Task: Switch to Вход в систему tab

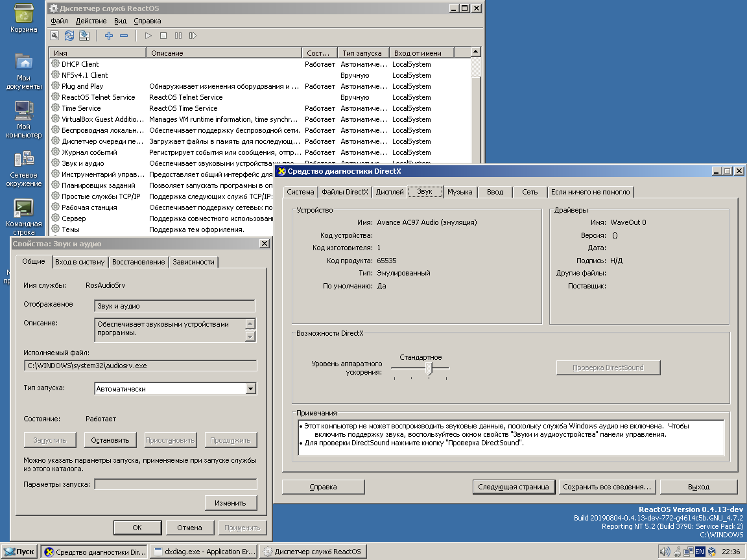Action: tap(80, 262)
